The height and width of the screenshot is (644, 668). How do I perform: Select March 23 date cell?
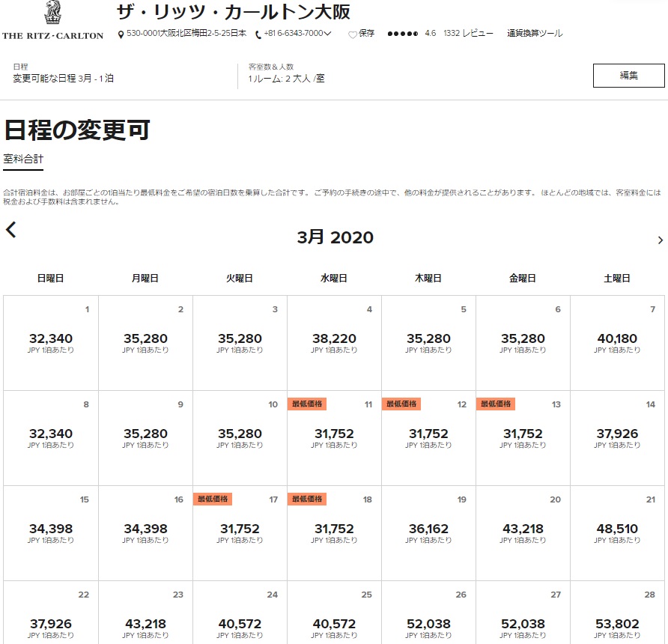pos(145,613)
